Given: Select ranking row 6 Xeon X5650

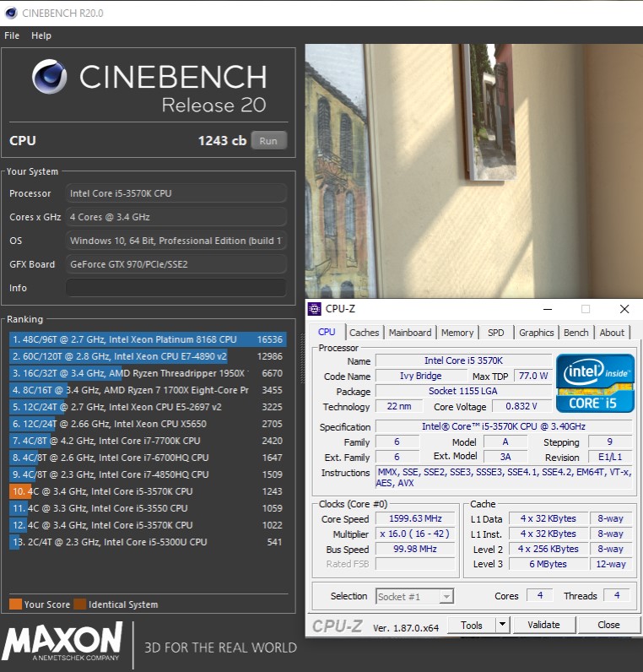Looking at the screenshot, I should (148, 424).
